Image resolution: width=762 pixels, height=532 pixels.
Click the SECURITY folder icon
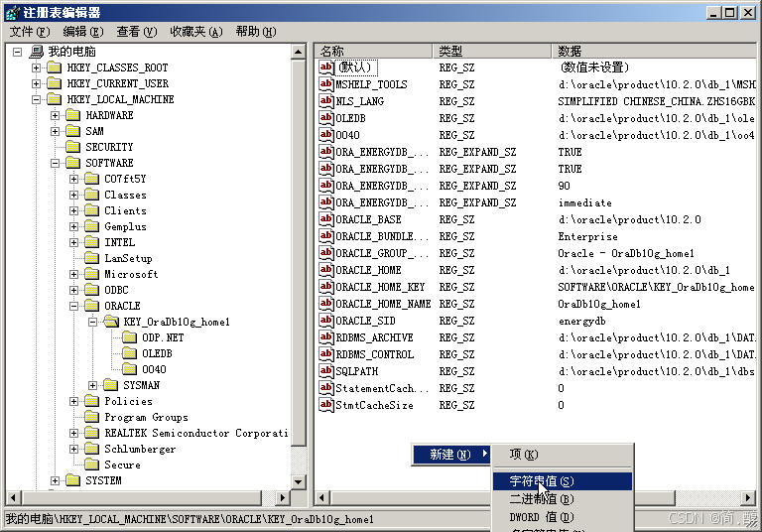(72, 147)
